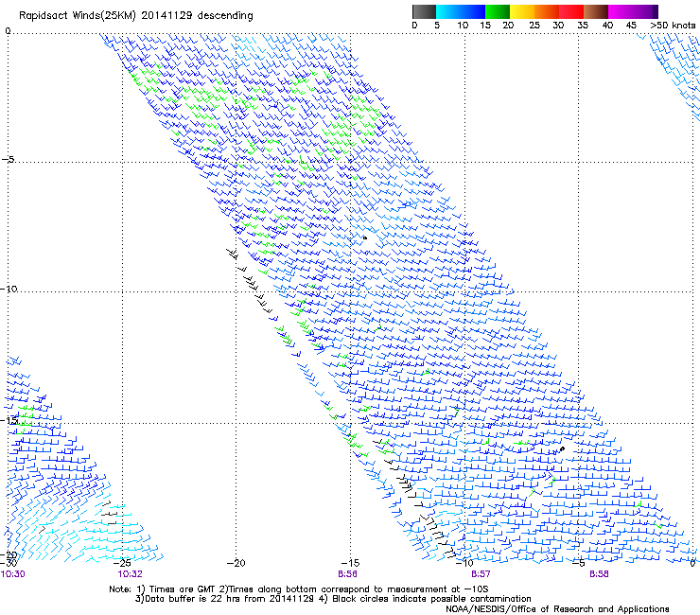This screenshot has width=700, height=615.
Task: Click the '8:56' time label on the bottom axis
Action: click(x=347, y=574)
